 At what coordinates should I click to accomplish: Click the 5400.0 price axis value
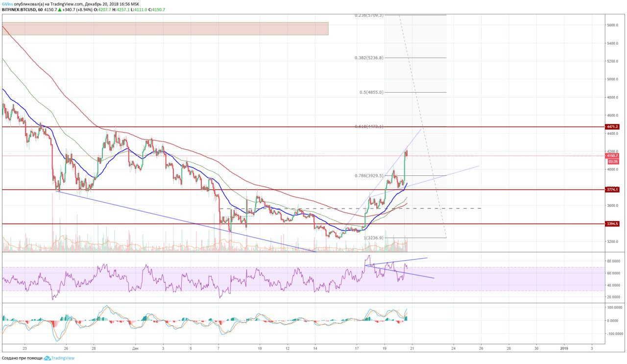(613, 43)
